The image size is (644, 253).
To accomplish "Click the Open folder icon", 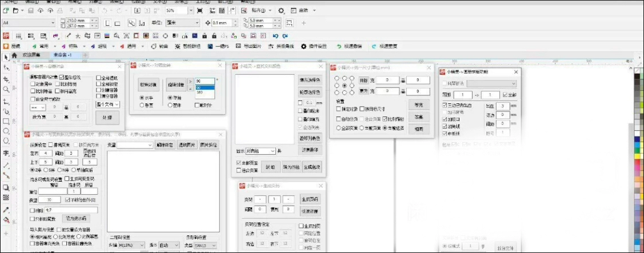I will tap(15, 11).
